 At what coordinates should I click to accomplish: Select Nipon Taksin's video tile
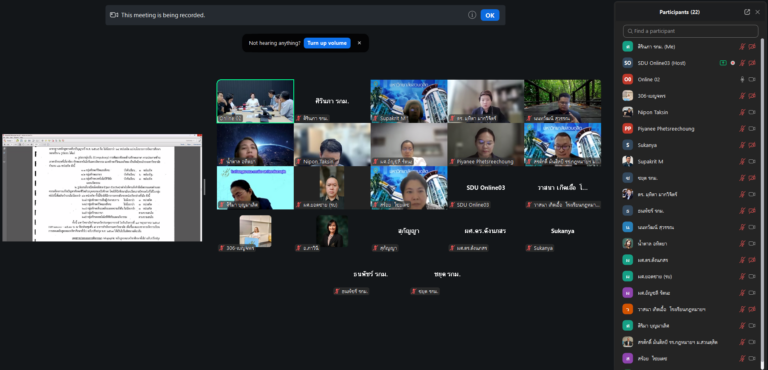coord(332,145)
